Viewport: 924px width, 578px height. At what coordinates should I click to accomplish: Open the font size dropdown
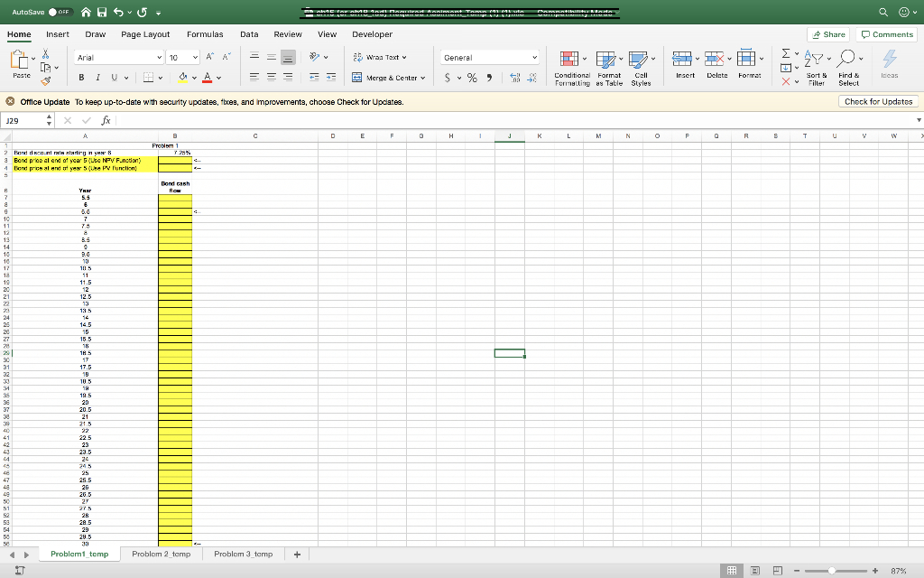coord(195,57)
